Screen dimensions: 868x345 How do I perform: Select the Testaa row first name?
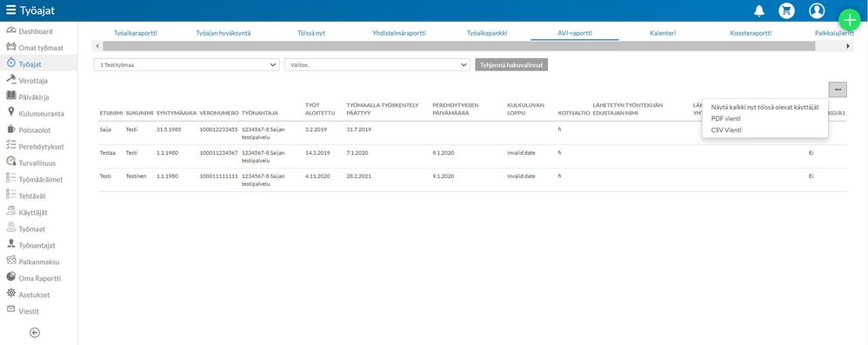pyautogui.click(x=107, y=153)
